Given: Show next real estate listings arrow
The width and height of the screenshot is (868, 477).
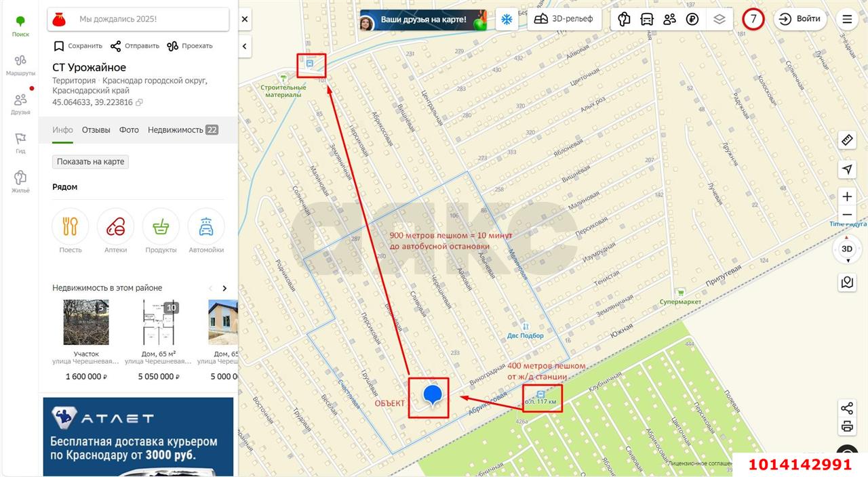Looking at the screenshot, I should tap(224, 288).
